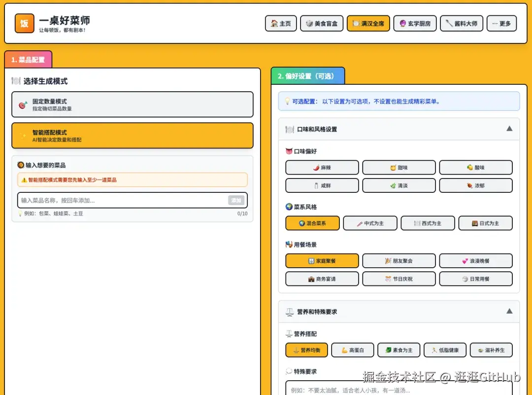Toggle 咸鲜 taste preference
Screen dimensions: 532x395
click(322, 185)
